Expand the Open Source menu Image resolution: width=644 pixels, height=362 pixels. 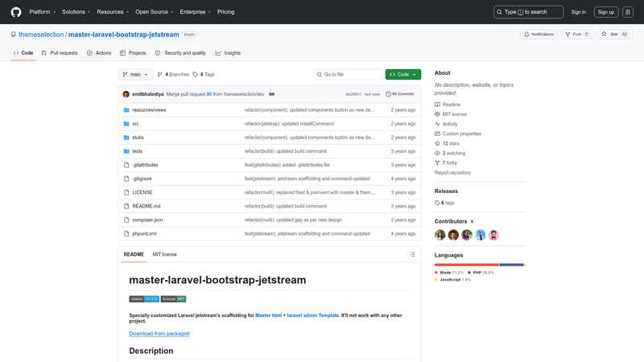(155, 12)
